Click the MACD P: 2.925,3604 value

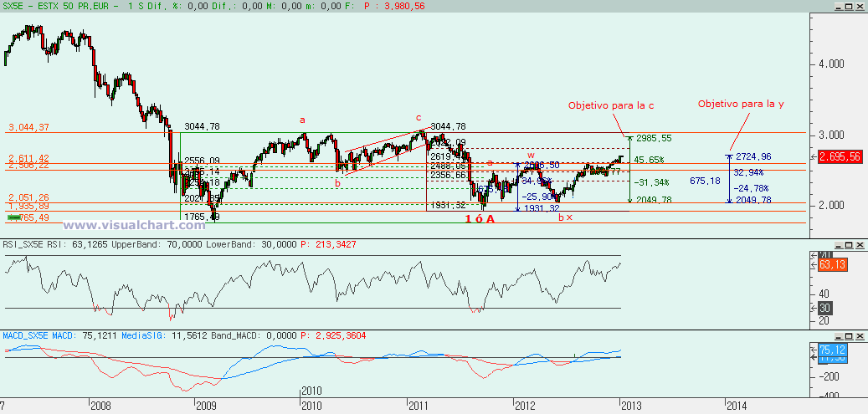333,336
